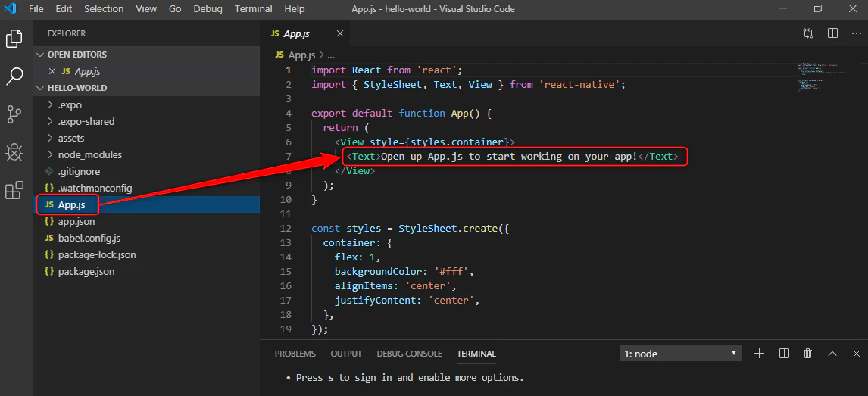This screenshot has width=868, height=396.
Task: Open the Terminal menu
Action: 254,9
